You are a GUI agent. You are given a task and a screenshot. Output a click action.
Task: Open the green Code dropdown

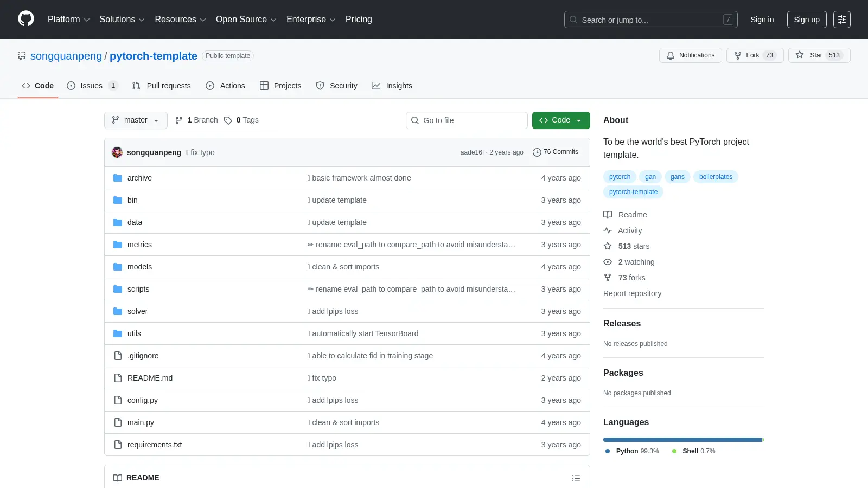coord(561,120)
